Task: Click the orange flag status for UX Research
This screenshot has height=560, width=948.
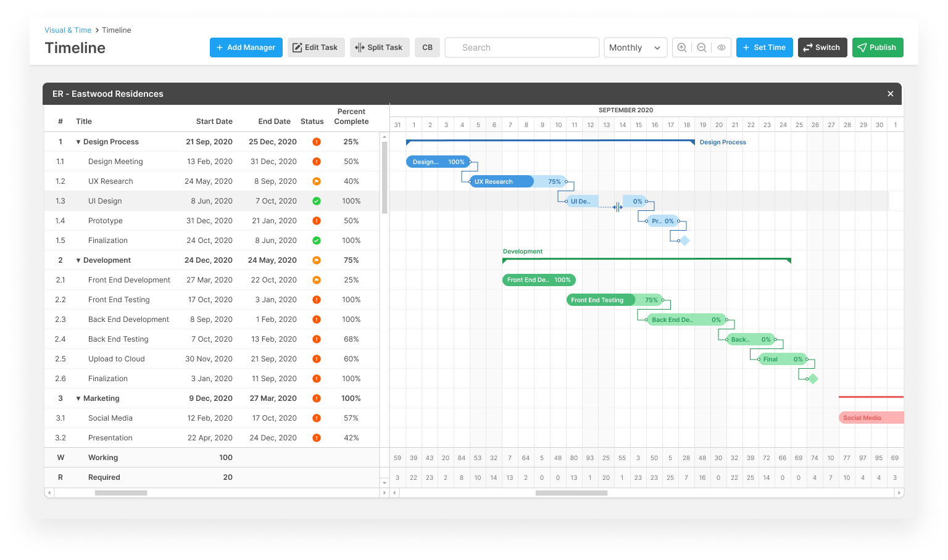Action: [x=317, y=181]
